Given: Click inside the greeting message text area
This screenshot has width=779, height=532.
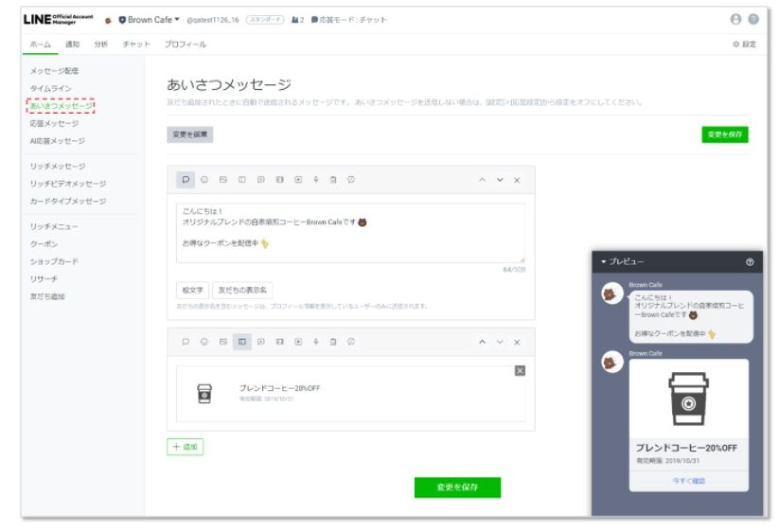Looking at the screenshot, I should (x=350, y=233).
